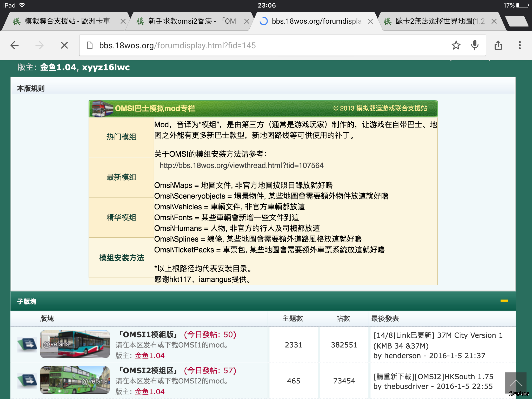Select 最新模组 sidebar section
The height and width of the screenshot is (399, 532).
121,177
